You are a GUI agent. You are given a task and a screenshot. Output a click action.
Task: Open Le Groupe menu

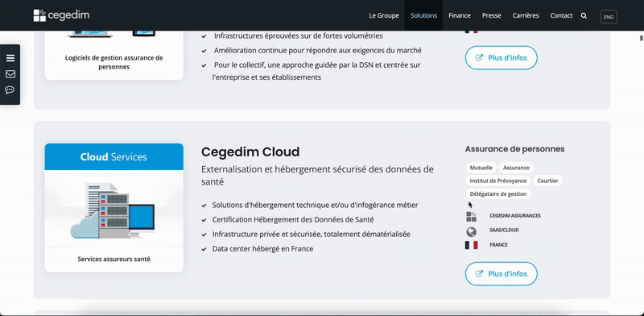pyautogui.click(x=384, y=15)
